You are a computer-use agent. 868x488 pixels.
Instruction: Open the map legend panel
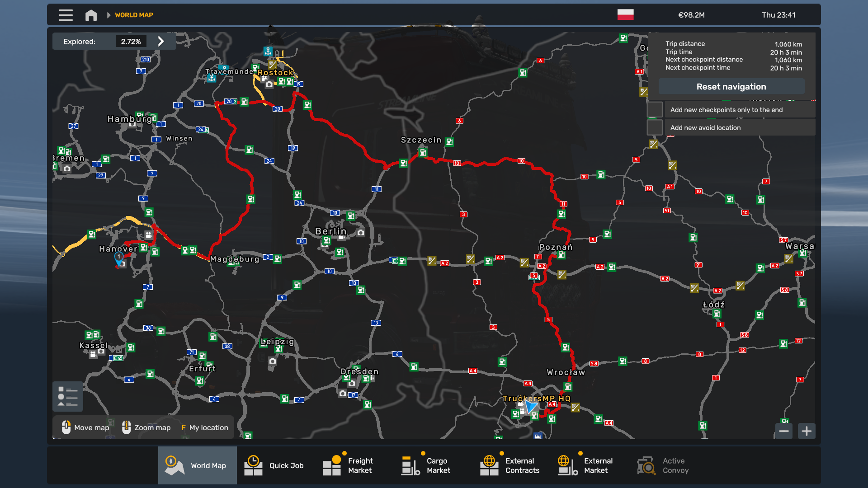(x=68, y=396)
